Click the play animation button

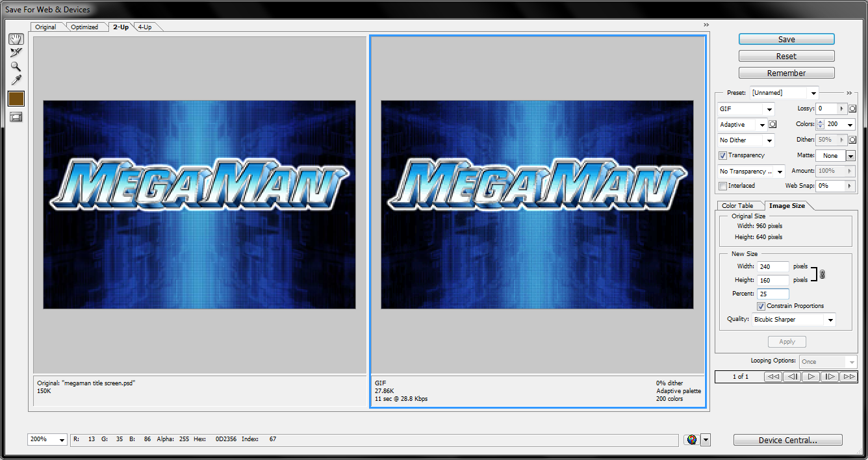(810, 377)
